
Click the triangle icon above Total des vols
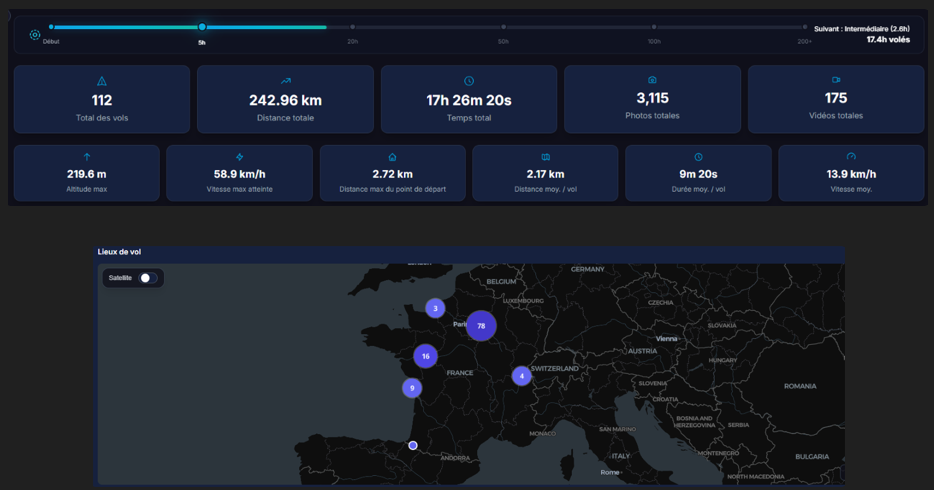pyautogui.click(x=102, y=81)
